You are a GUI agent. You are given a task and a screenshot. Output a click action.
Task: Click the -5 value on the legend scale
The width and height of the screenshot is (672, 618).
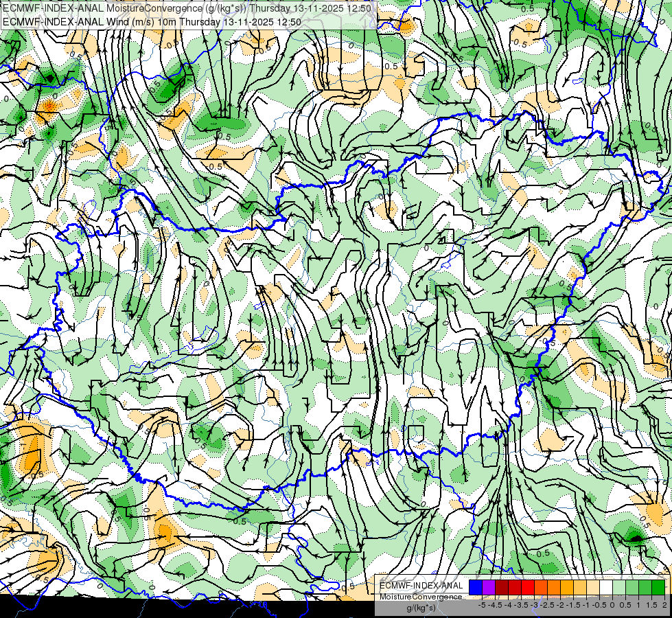[x=482, y=605]
